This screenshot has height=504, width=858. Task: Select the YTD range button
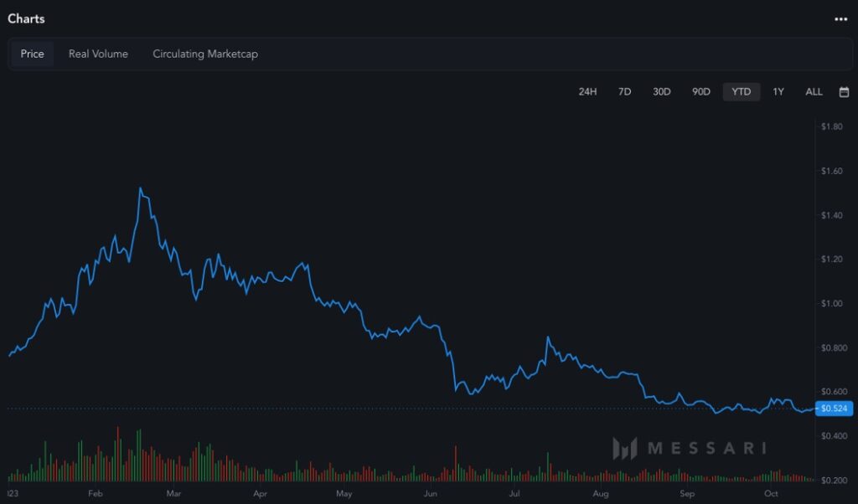[x=742, y=92]
